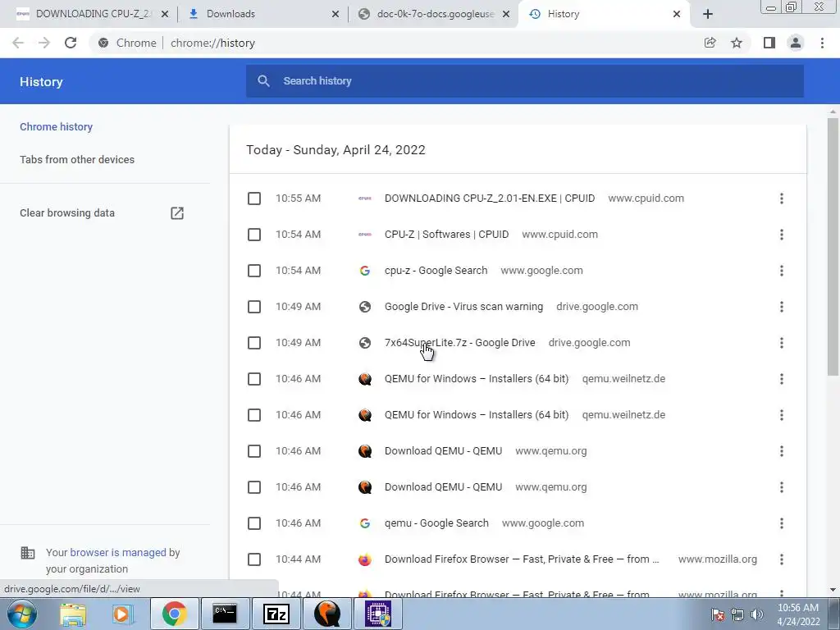This screenshot has height=630, width=840.
Task: Check the DOWNLOADING CPU-Z_2.01-EN.EXE entry checkbox
Action: click(x=254, y=199)
